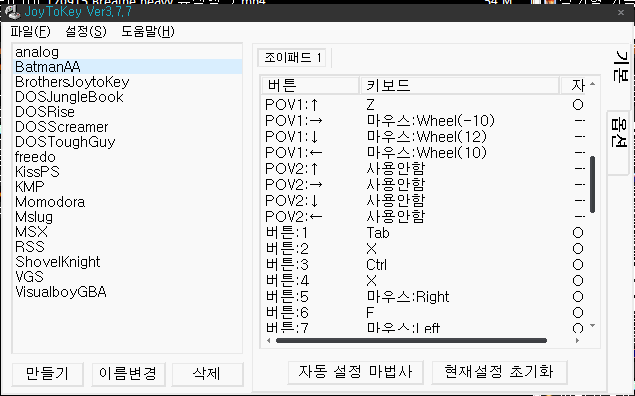The image size is (635, 396).
Task: Select the 버튼:1 row mapped to Tab
Action: pyautogui.click(x=424, y=233)
